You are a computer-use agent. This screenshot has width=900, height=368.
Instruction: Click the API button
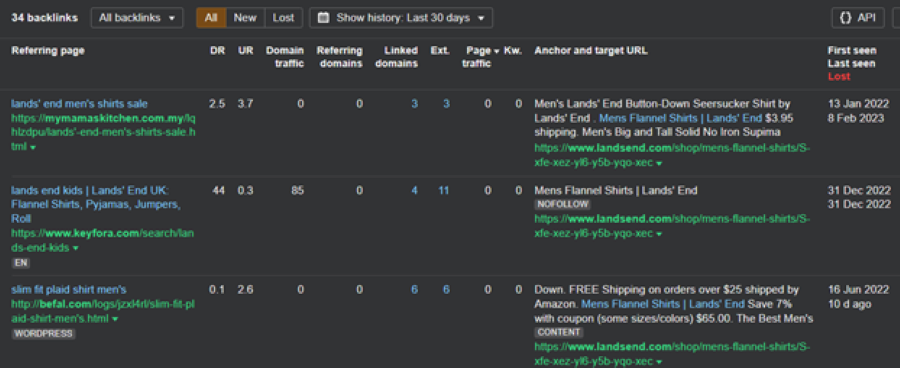pyautogui.click(x=858, y=18)
